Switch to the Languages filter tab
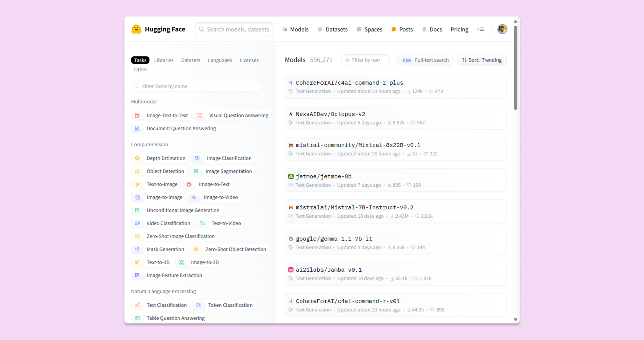Screen dimensions: 644x340 click(x=220, y=60)
